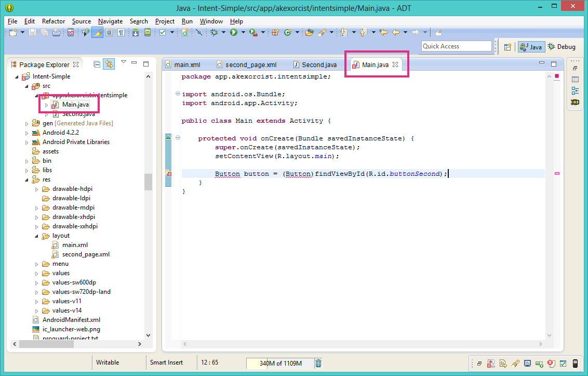This screenshot has width=588, height=376.
Task: Click the Print icon in the toolbar
Action: tap(56, 33)
